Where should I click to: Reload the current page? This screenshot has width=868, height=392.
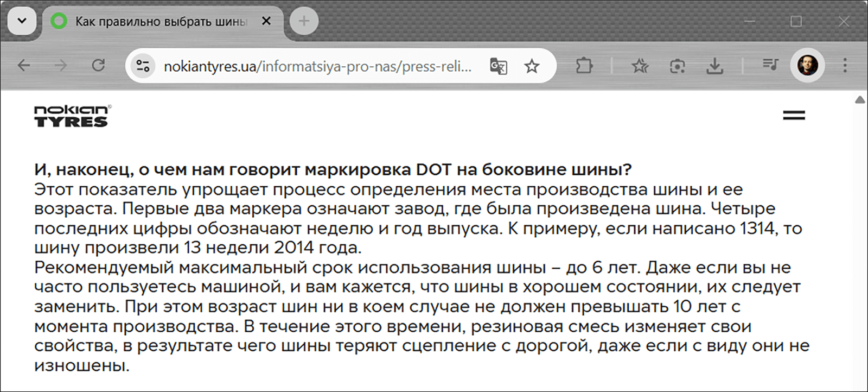[98, 66]
